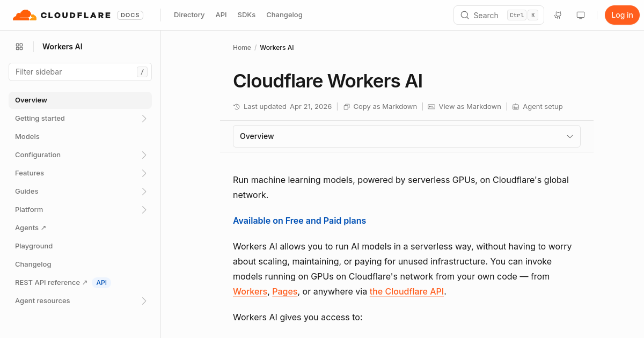The width and height of the screenshot is (644, 338).
Task: Expand the Guides section chevron
Action: pyautogui.click(x=144, y=192)
